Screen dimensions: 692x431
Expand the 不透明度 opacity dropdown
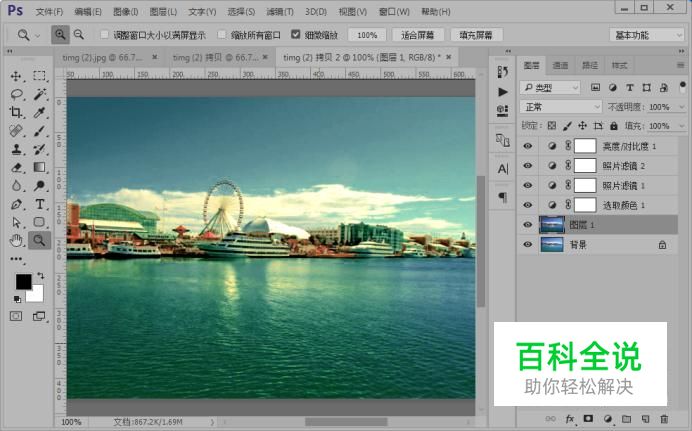pyautogui.click(x=679, y=106)
